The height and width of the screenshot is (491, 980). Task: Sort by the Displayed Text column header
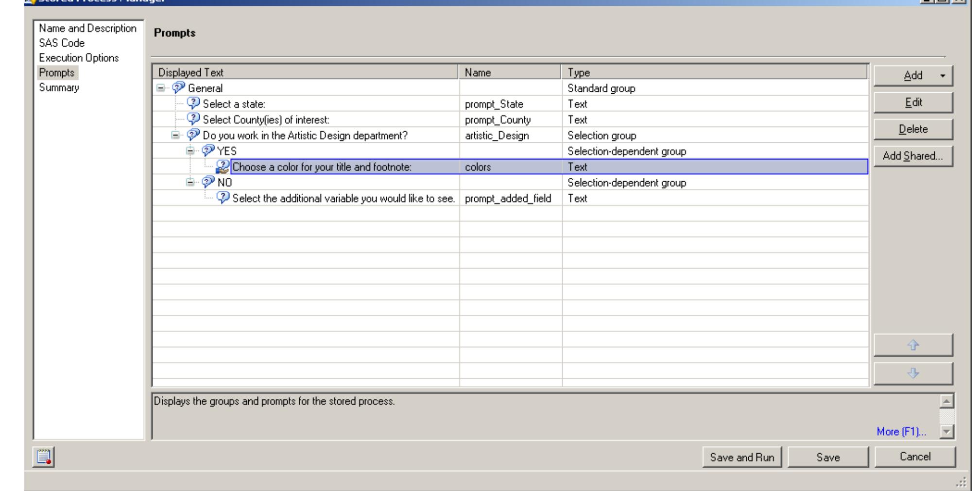click(306, 72)
